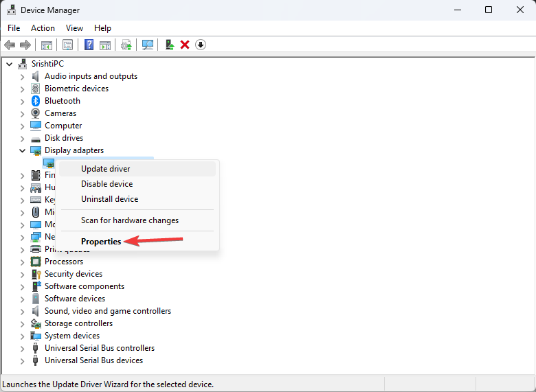Click the Biometric devices fingerprint icon
This screenshot has height=392, width=536.
coord(36,89)
